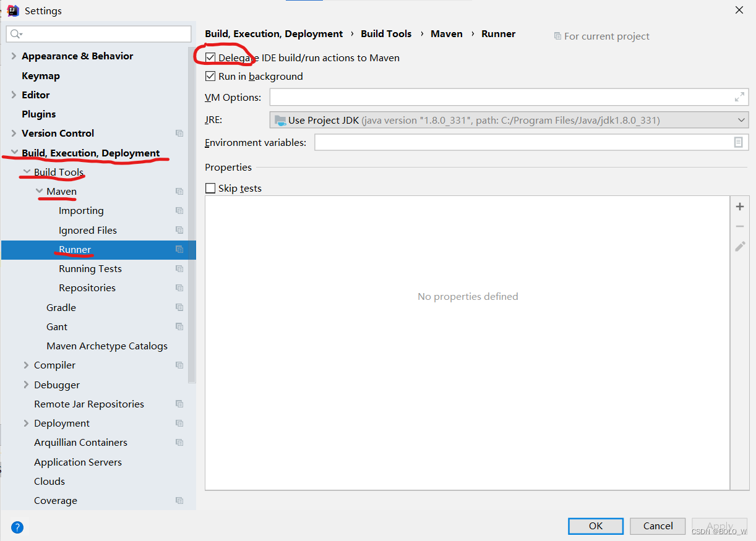
Task: Click Build Tools in the breadcrumb path
Action: click(386, 33)
